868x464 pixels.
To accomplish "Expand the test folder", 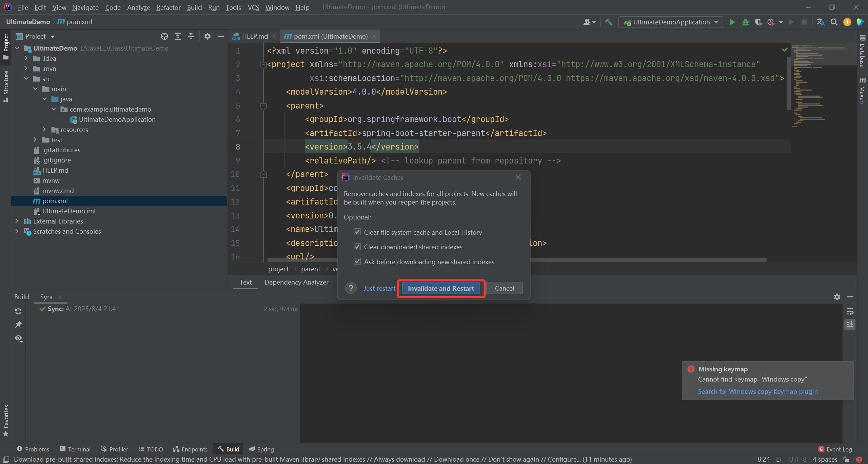I will [35, 140].
